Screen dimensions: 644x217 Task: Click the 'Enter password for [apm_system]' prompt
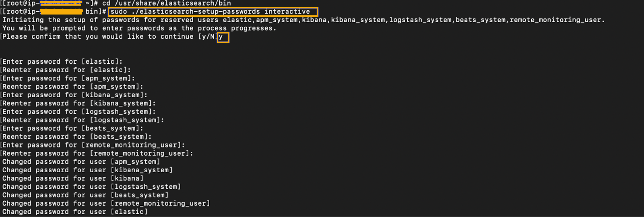(68, 78)
